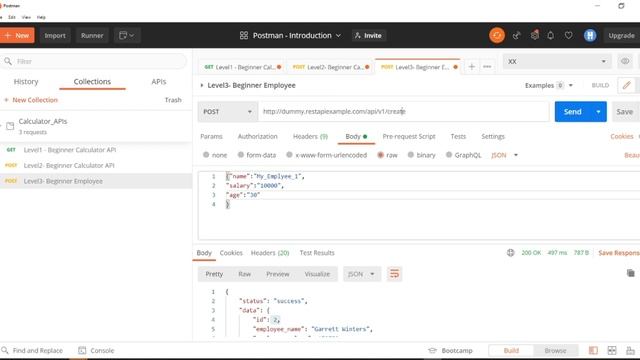
Task: Select x-www-form-urlencoded body type
Action: 327,155
